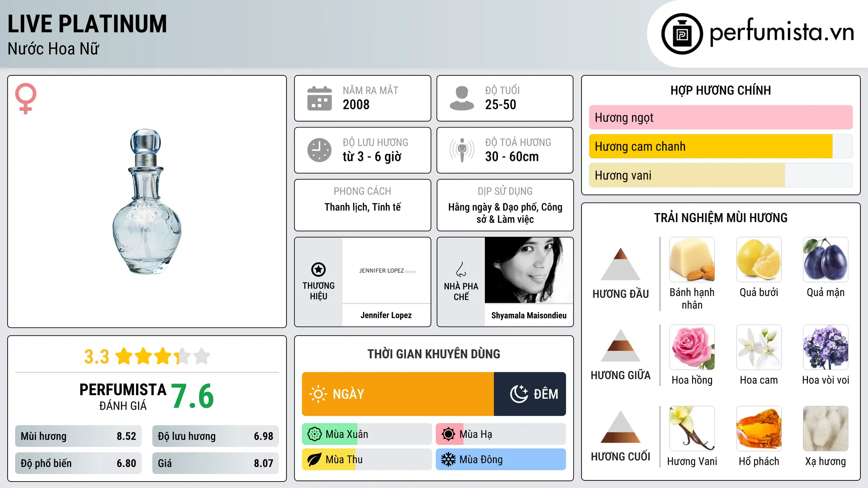Click the longevity value từ 3 - 6 giờ

click(372, 157)
